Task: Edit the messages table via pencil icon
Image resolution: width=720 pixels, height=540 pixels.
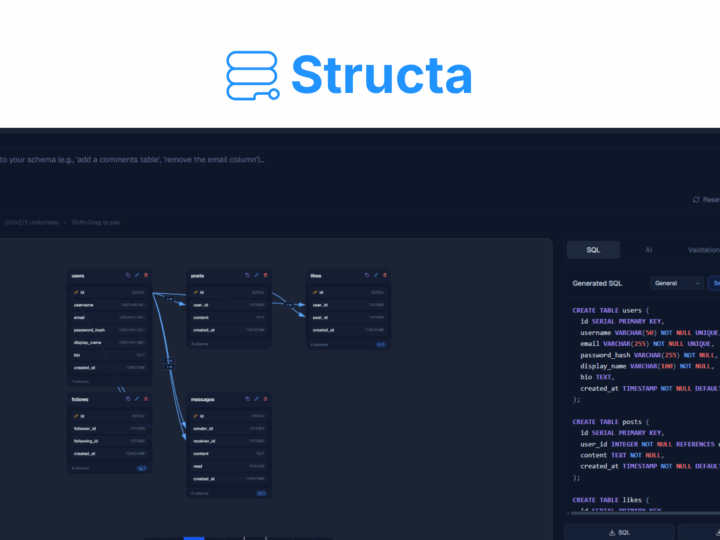Action: 256,399
